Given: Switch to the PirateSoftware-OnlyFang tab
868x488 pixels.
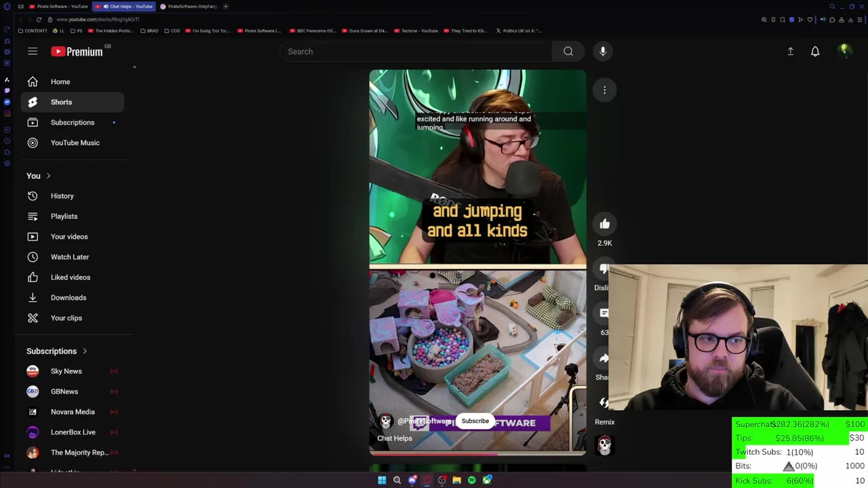Looking at the screenshot, I should [x=189, y=7].
